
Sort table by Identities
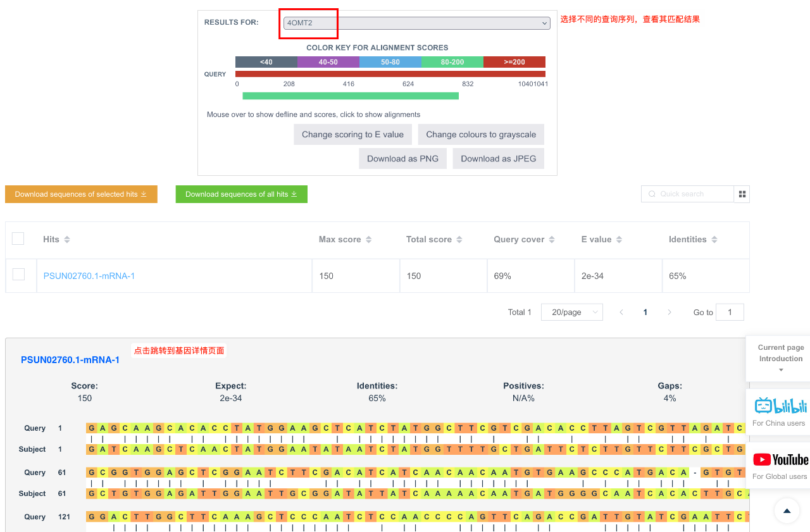pyautogui.click(x=714, y=240)
